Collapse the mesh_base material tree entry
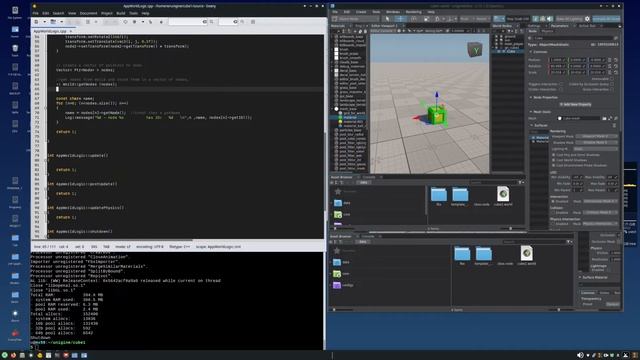Screen dimensions: 640x360 tap(332, 109)
